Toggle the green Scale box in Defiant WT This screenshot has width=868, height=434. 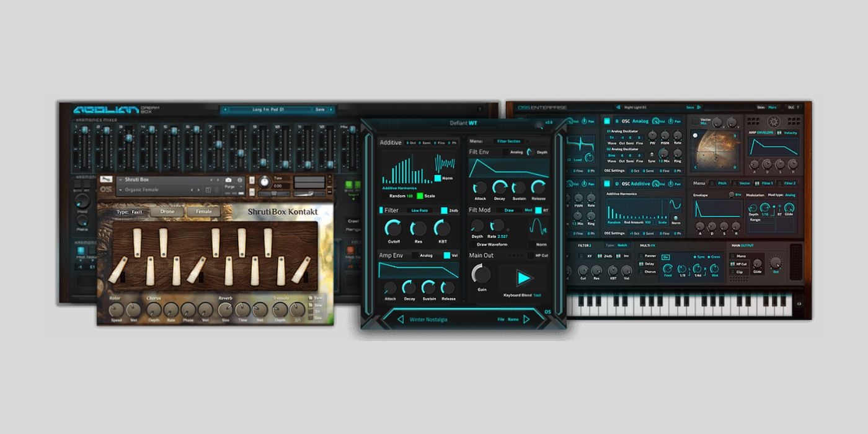420,196
